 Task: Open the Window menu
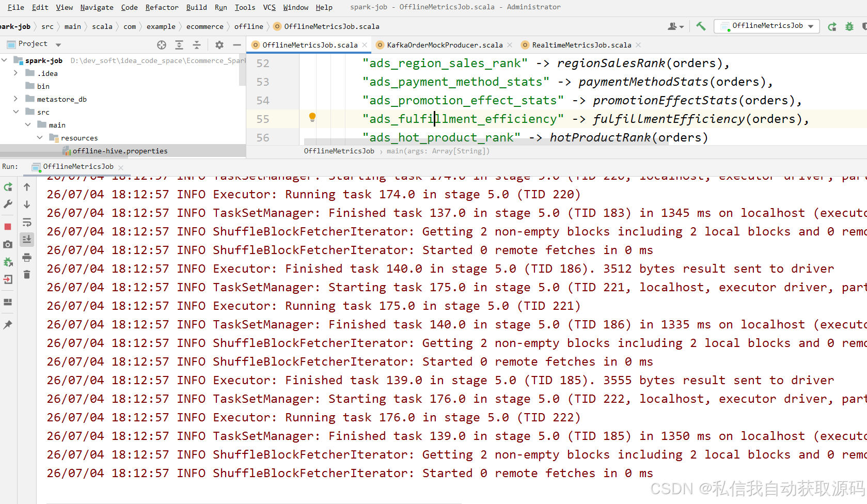295,7
